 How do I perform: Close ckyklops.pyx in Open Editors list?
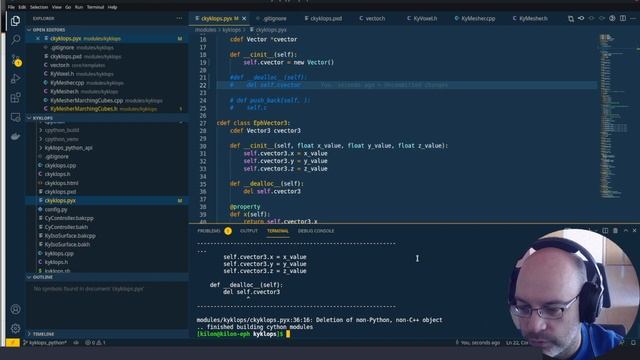click(38, 38)
